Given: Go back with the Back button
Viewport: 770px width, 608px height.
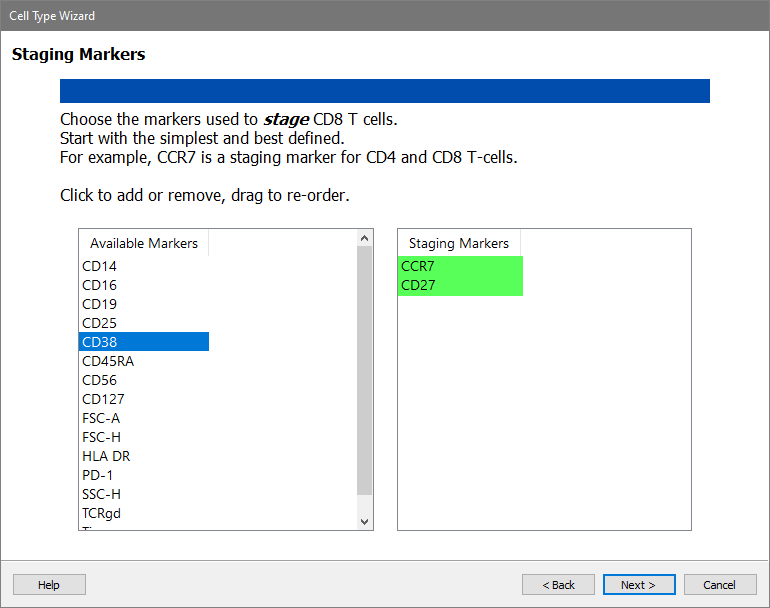Looking at the screenshot, I should click(558, 585).
